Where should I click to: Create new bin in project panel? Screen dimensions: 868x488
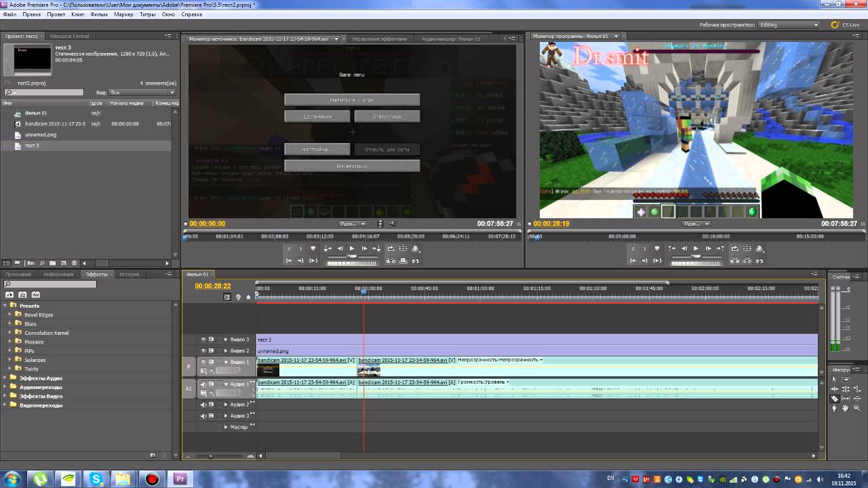(52, 263)
